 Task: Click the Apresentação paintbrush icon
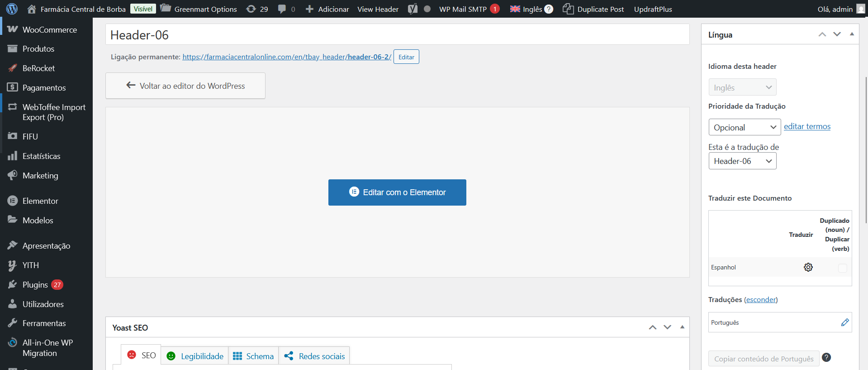(13, 245)
